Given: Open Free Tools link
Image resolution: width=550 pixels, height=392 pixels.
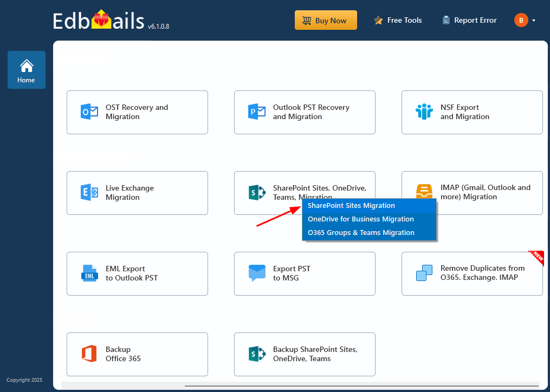Looking at the screenshot, I should pos(398,21).
